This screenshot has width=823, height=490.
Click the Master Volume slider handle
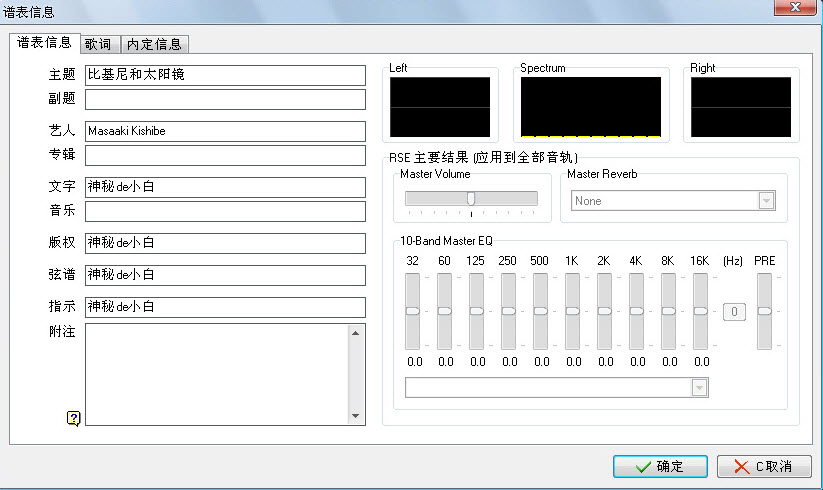click(471, 198)
